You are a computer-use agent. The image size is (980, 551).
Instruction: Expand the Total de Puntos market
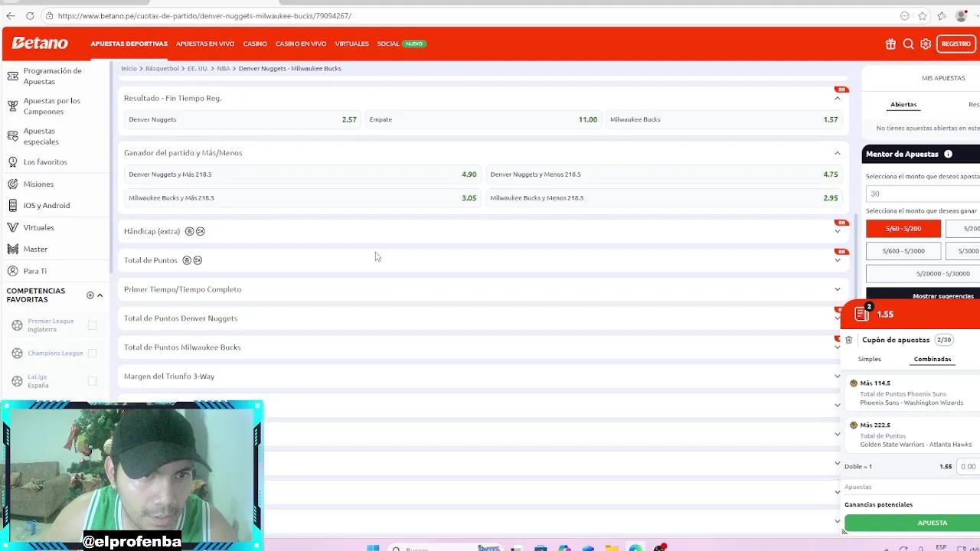(837, 260)
